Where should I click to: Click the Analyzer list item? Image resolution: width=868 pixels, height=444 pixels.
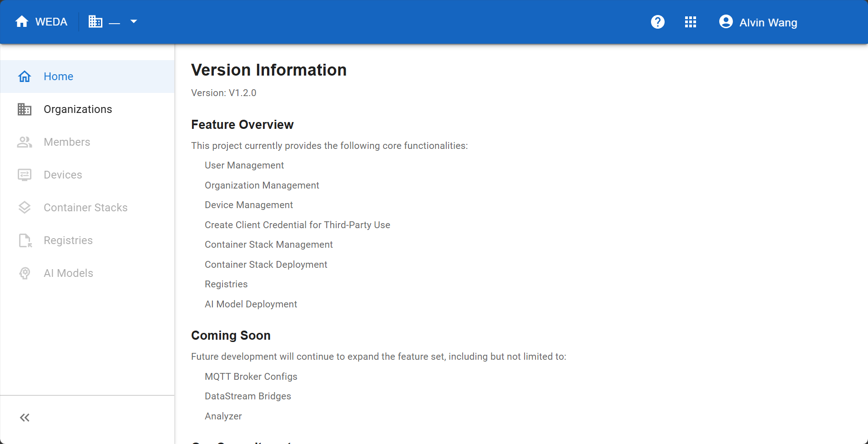(223, 416)
